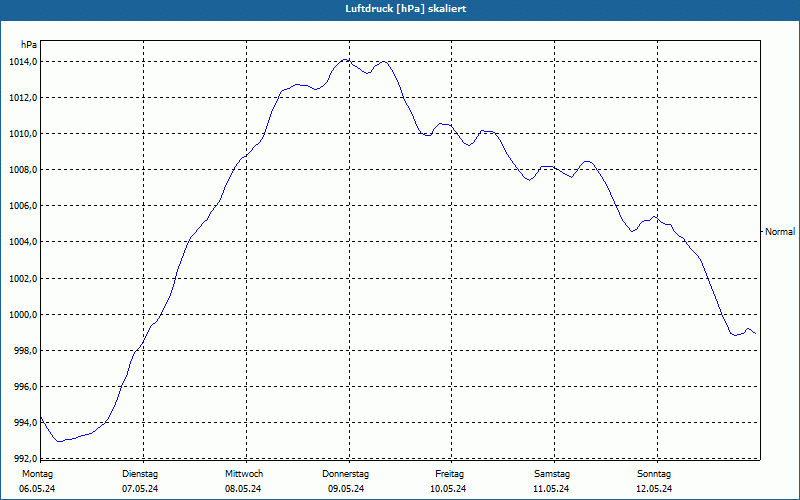The image size is (800, 500).
Task: Click the 'Freitag' day label
Action: pos(449,474)
